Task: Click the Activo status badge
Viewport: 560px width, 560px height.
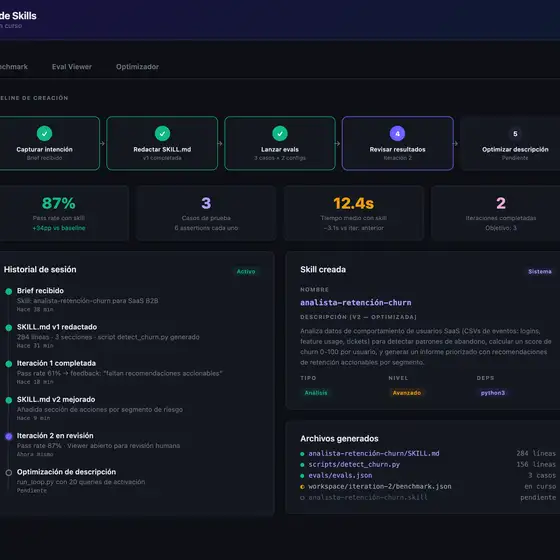Action: [246, 271]
